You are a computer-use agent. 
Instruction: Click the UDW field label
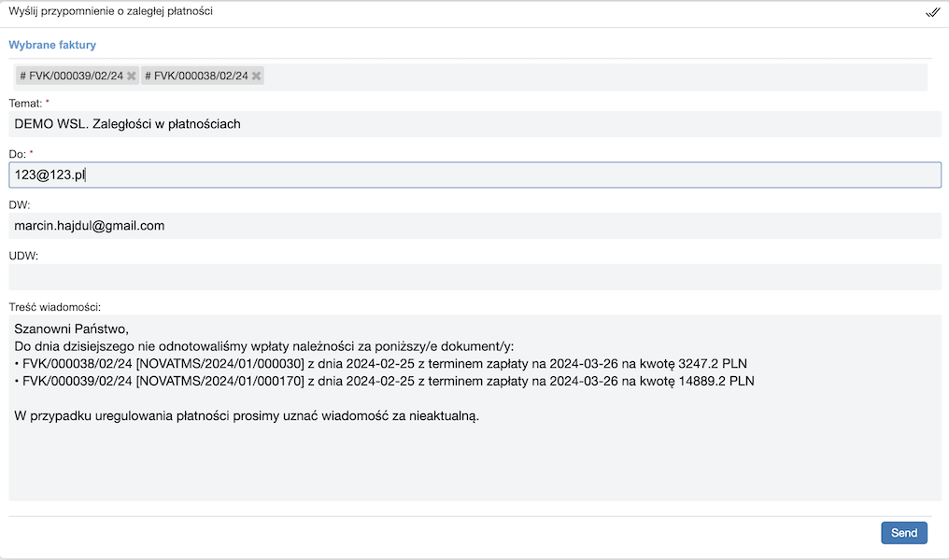(x=23, y=255)
